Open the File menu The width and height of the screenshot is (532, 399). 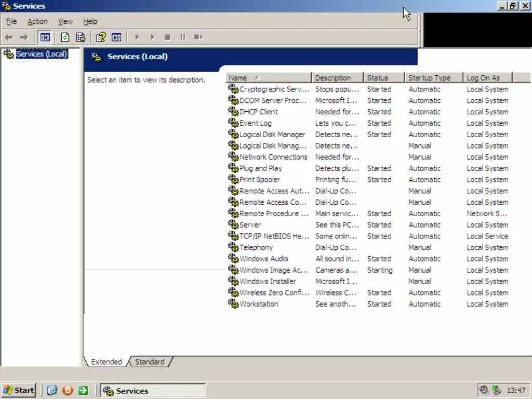click(11, 21)
